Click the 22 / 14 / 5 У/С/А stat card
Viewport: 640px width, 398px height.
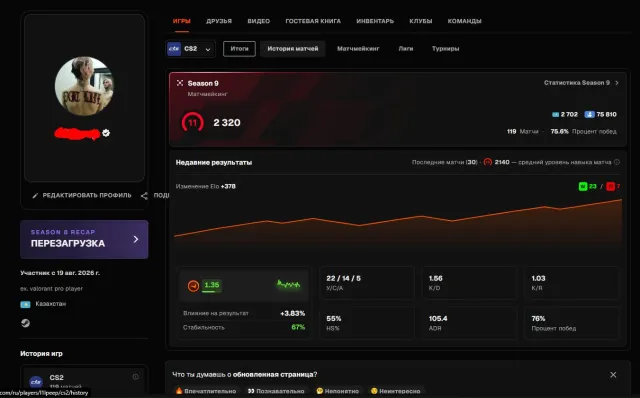[x=367, y=283]
